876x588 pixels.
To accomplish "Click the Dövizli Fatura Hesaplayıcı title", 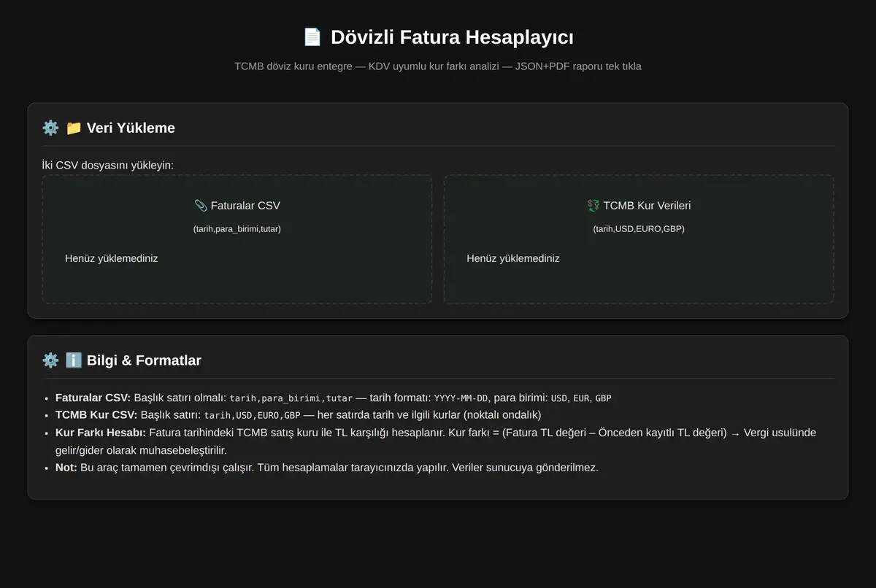I will click(452, 37).
